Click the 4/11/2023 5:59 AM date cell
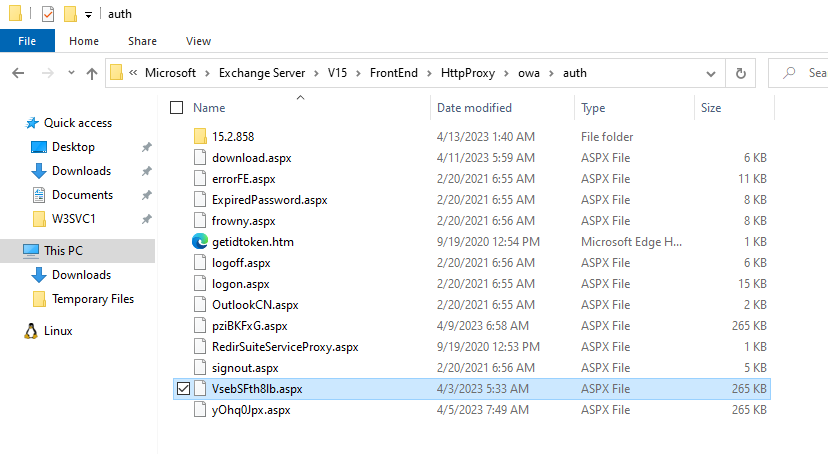 point(485,157)
